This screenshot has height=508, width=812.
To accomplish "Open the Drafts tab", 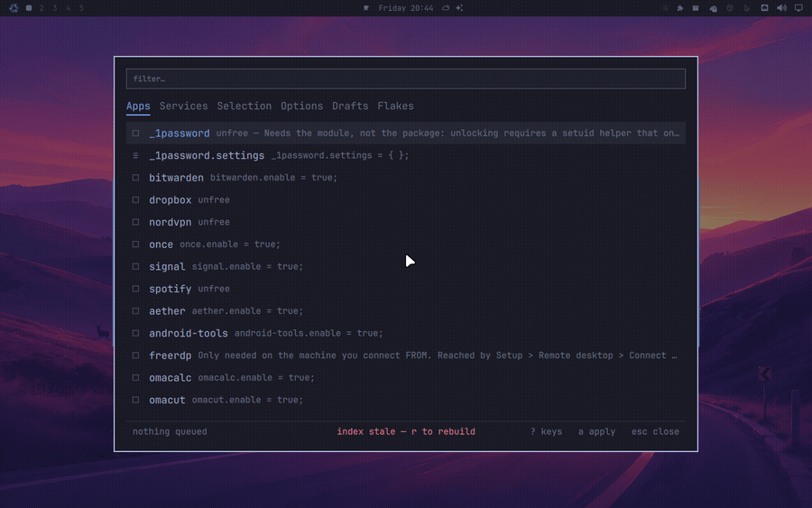I will 350,106.
